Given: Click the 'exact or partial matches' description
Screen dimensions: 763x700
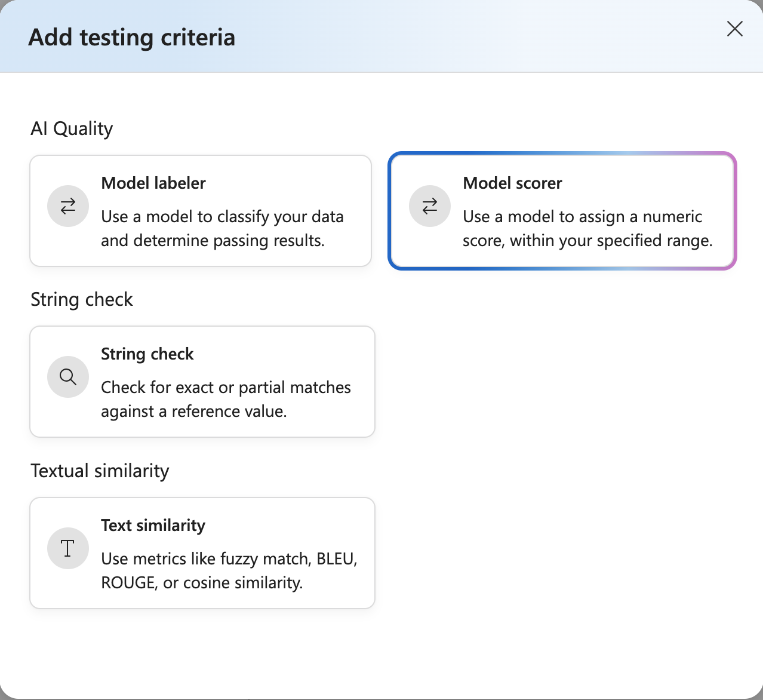Looking at the screenshot, I should pos(226,400).
